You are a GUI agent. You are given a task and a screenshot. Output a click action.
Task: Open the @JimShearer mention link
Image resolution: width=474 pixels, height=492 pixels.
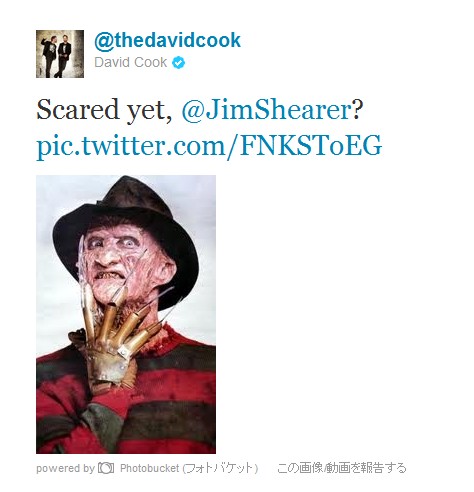(266, 110)
